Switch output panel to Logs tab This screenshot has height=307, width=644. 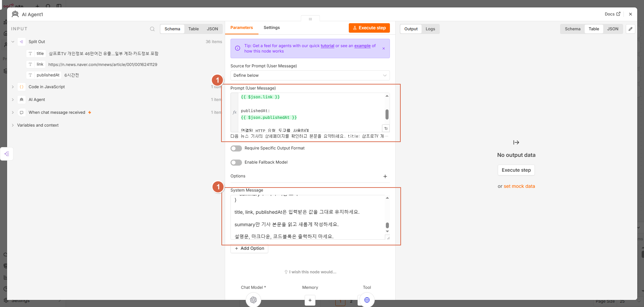pyautogui.click(x=430, y=29)
